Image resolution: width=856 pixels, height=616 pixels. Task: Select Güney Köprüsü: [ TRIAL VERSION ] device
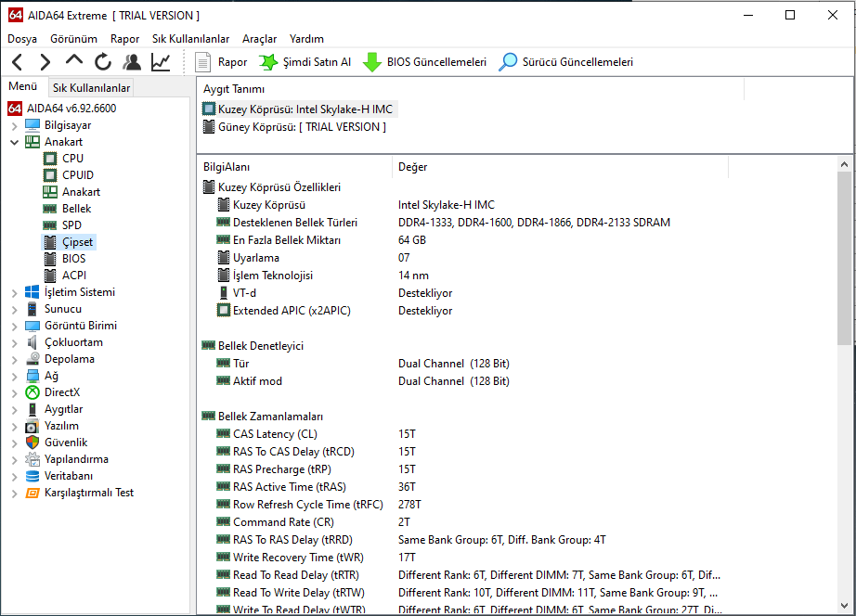pyautogui.click(x=295, y=127)
